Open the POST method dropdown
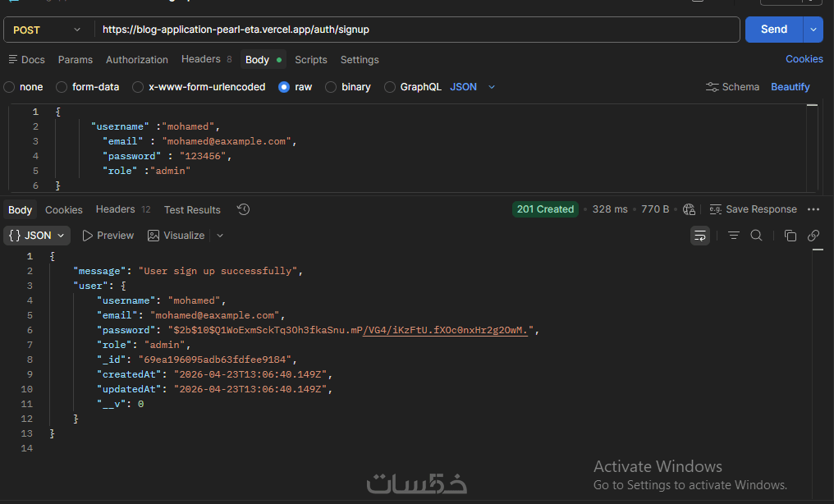This screenshot has width=834, height=504. tap(48, 30)
